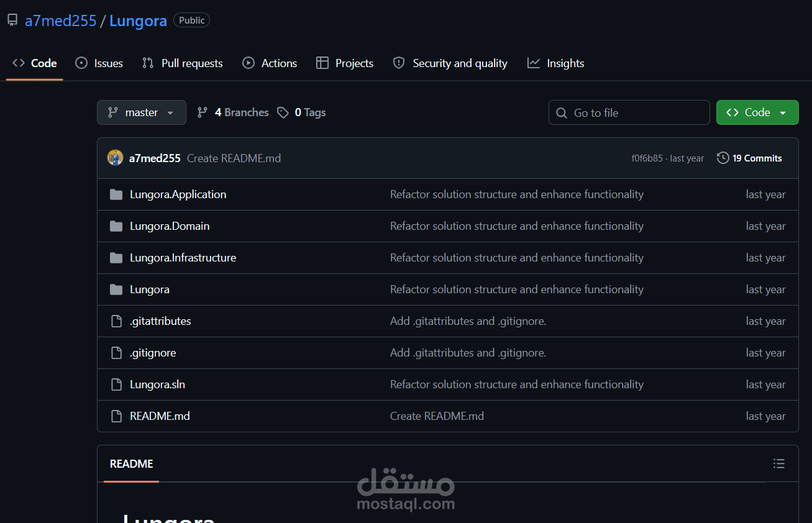
Task: Click the branch icon beside 4 Branches
Action: pos(203,112)
